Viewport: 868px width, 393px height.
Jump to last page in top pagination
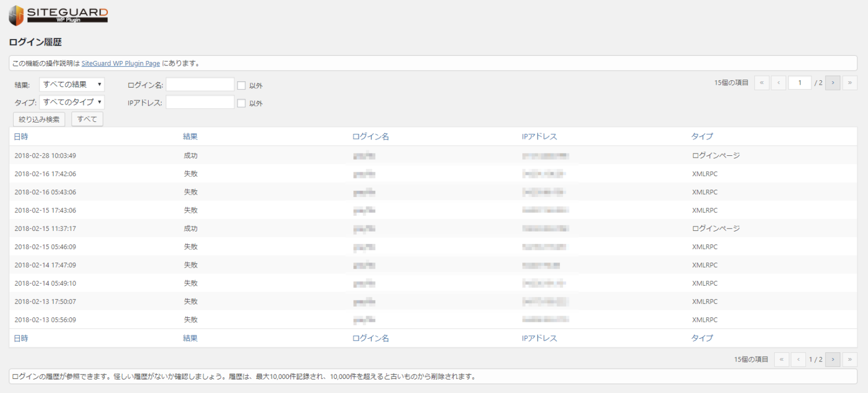[850, 83]
